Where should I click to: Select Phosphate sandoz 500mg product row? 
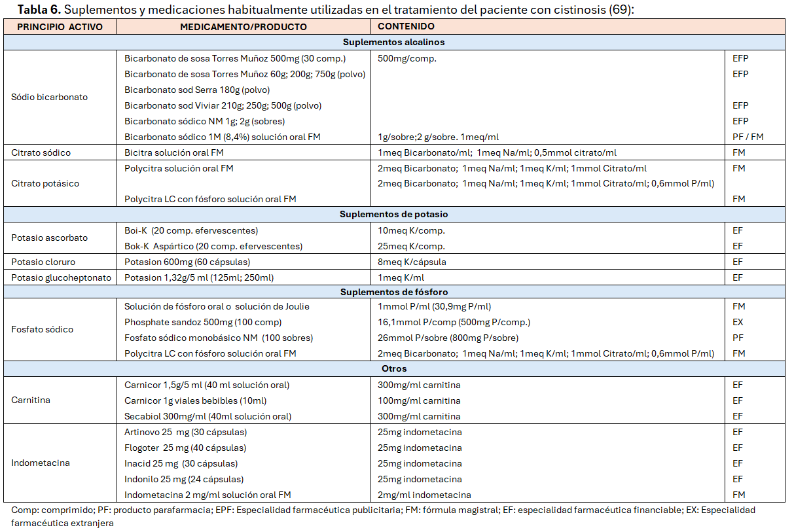[x=203, y=323]
